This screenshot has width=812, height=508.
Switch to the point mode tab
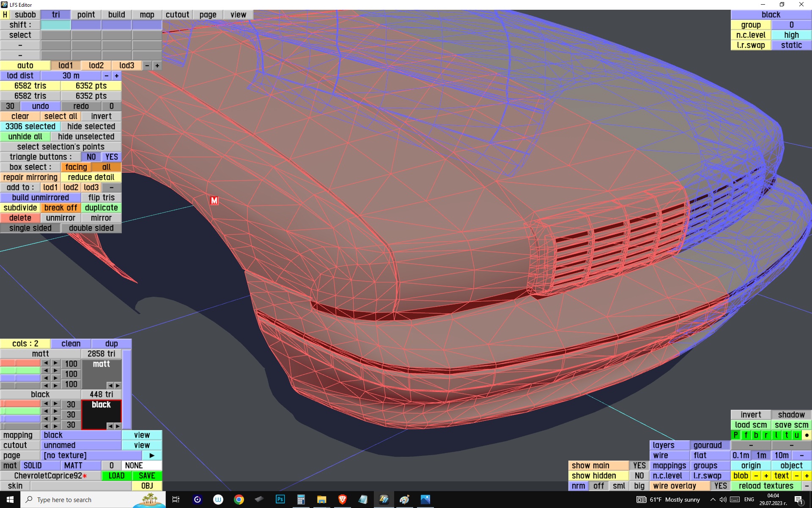86,14
